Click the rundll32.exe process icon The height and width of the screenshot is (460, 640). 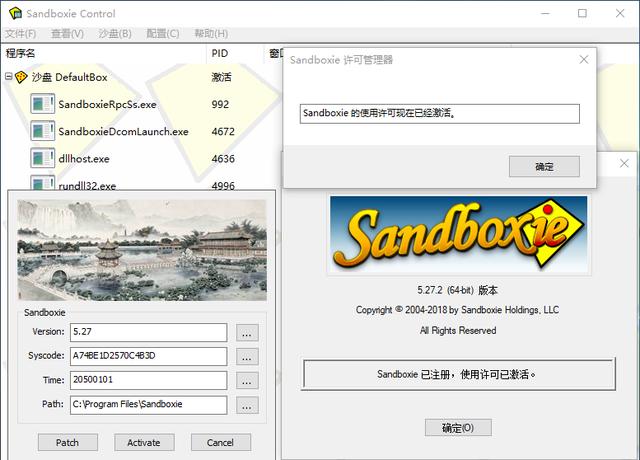(42, 184)
